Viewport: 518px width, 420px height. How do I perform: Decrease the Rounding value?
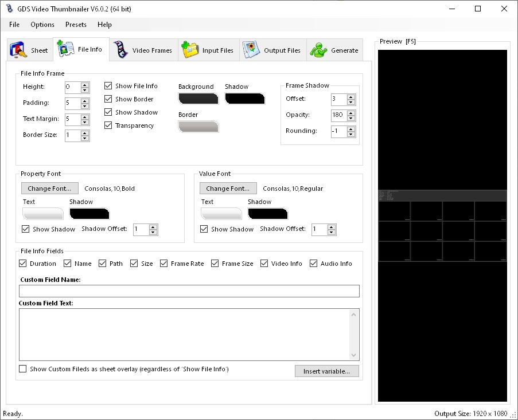coord(351,133)
